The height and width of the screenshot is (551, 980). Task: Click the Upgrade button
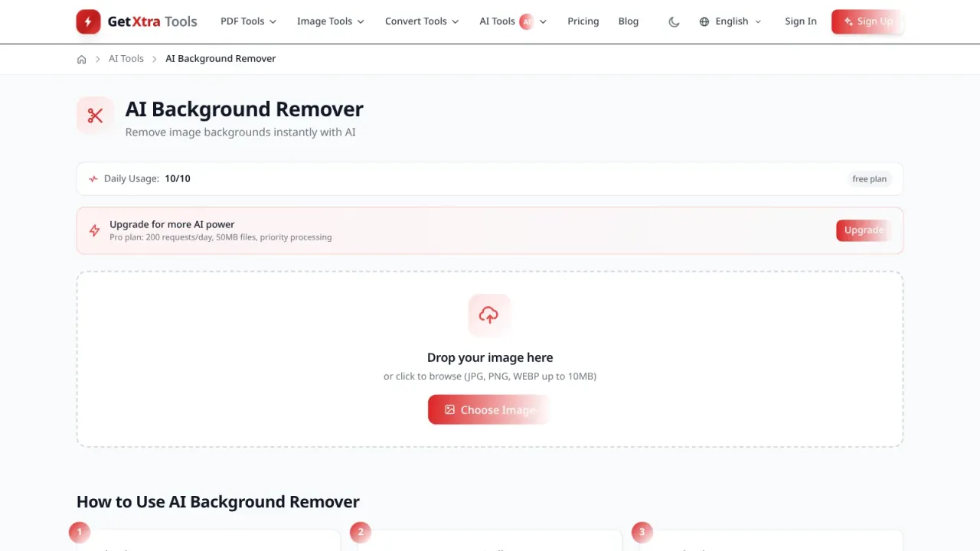pos(864,230)
